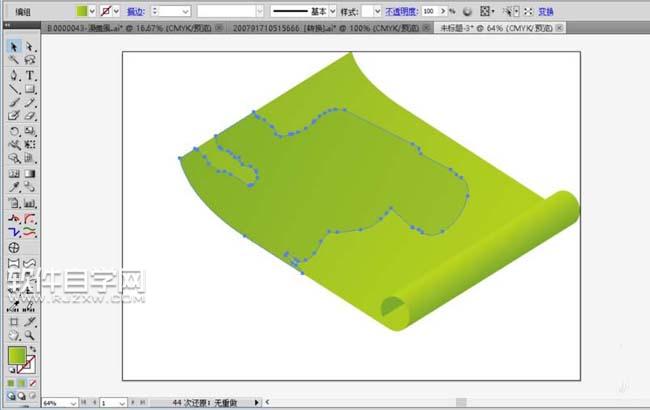The height and width of the screenshot is (410, 650).
Task: Enable Draw Inside mode
Action: pyautogui.click(x=32, y=396)
